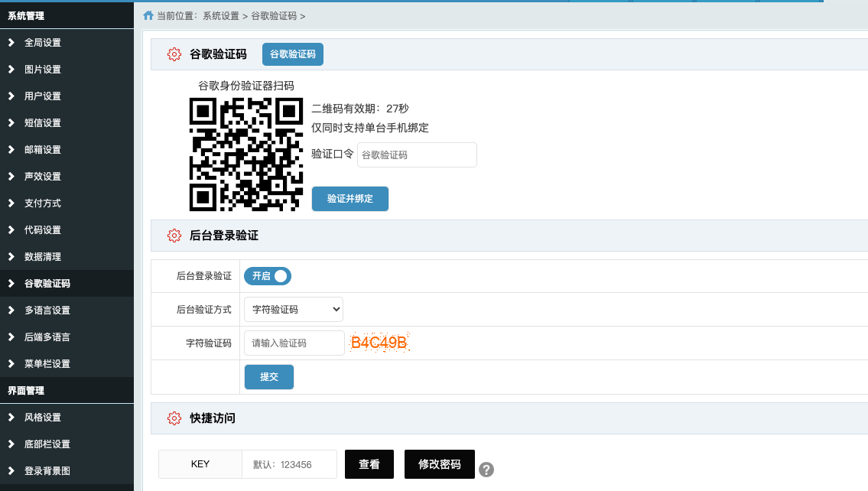The width and height of the screenshot is (868, 491).
Task: Open 全局设置 in the sidebar
Action: (67, 43)
